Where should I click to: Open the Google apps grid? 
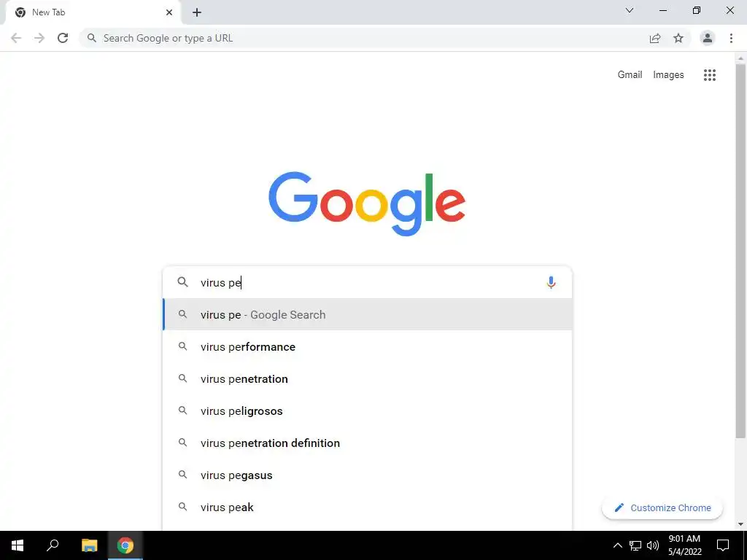pos(709,75)
